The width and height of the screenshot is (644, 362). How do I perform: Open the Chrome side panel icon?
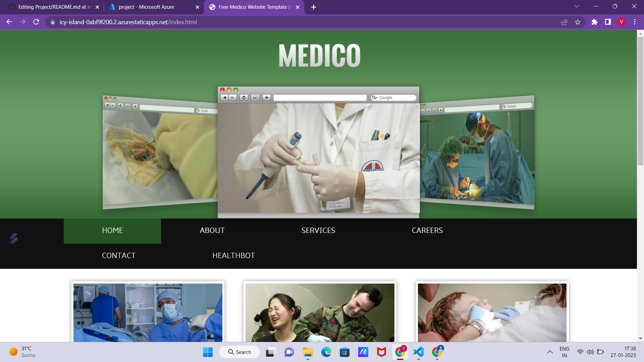click(608, 22)
